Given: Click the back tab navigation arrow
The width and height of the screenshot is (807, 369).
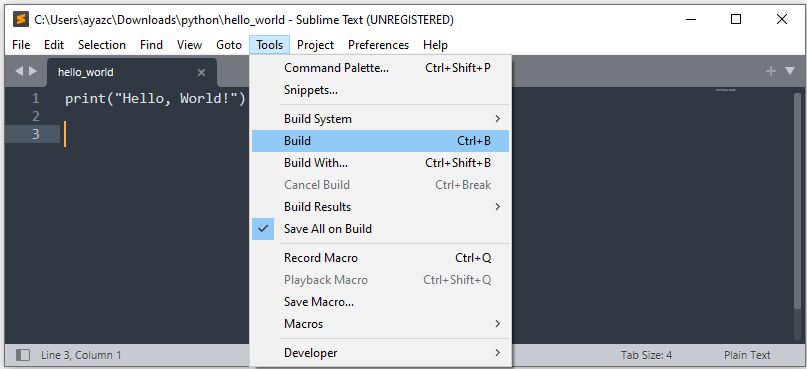Looking at the screenshot, I should pos(19,71).
